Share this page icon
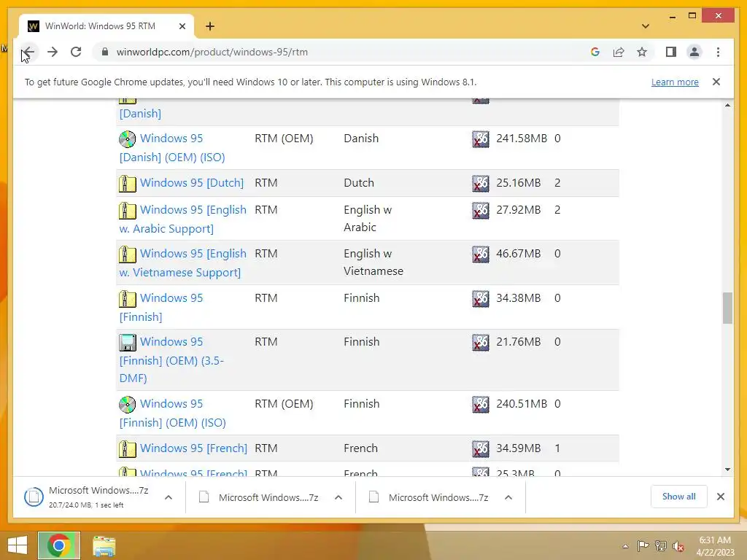 pos(619,52)
